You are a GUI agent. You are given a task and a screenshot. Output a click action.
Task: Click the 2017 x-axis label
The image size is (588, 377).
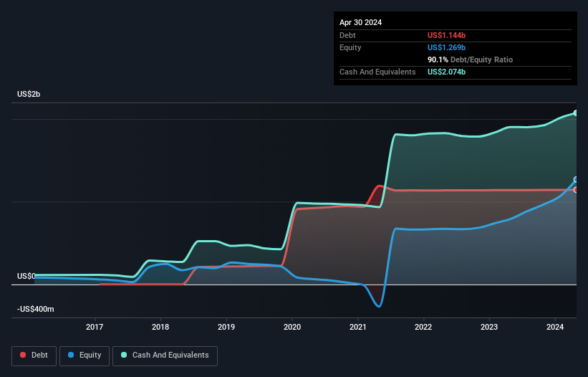(x=95, y=327)
